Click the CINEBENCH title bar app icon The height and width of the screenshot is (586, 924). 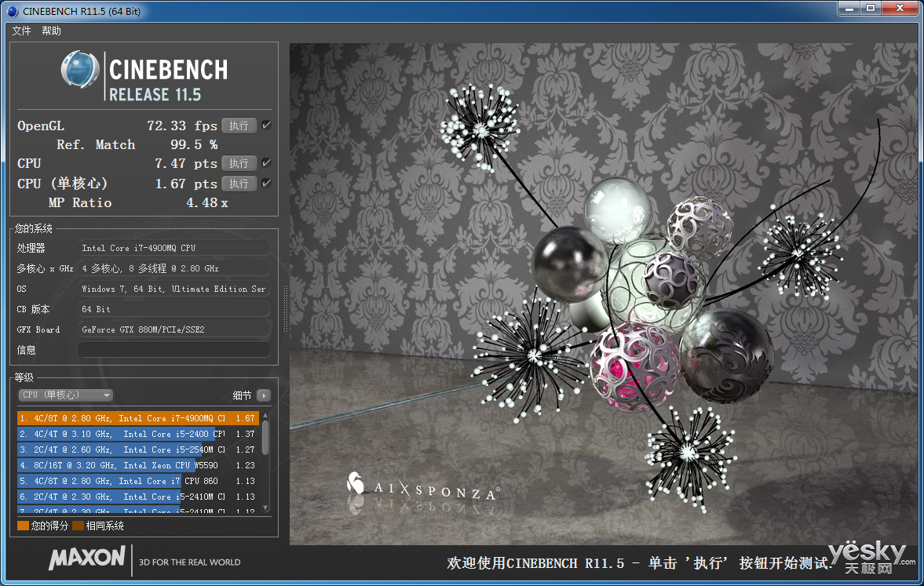(13, 11)
